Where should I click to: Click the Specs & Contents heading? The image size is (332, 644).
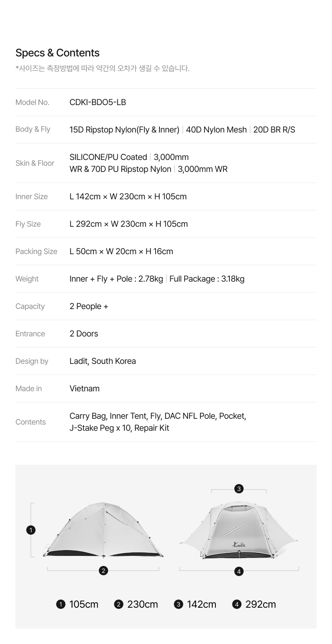(x=58, y=53)
